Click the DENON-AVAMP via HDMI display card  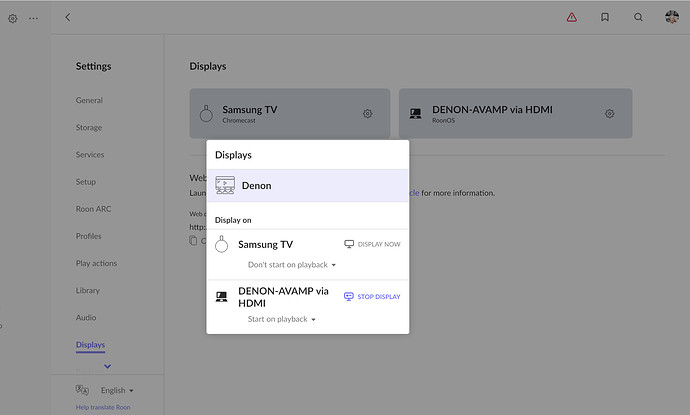(515, 114)
